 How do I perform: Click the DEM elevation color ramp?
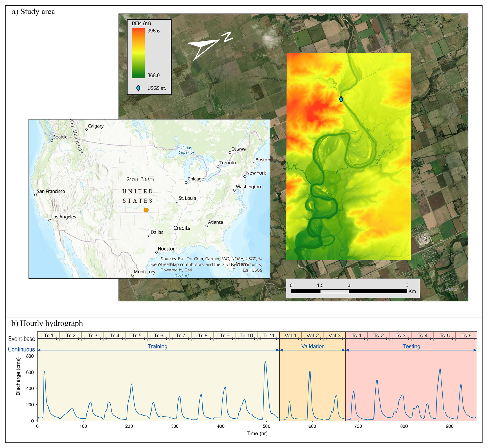pos(138,53)
